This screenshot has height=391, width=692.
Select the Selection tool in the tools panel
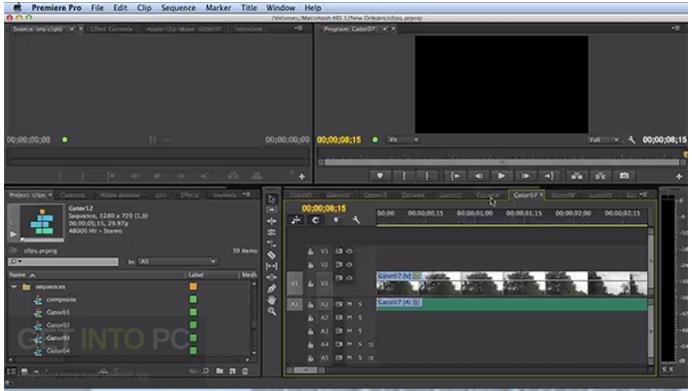272,199
